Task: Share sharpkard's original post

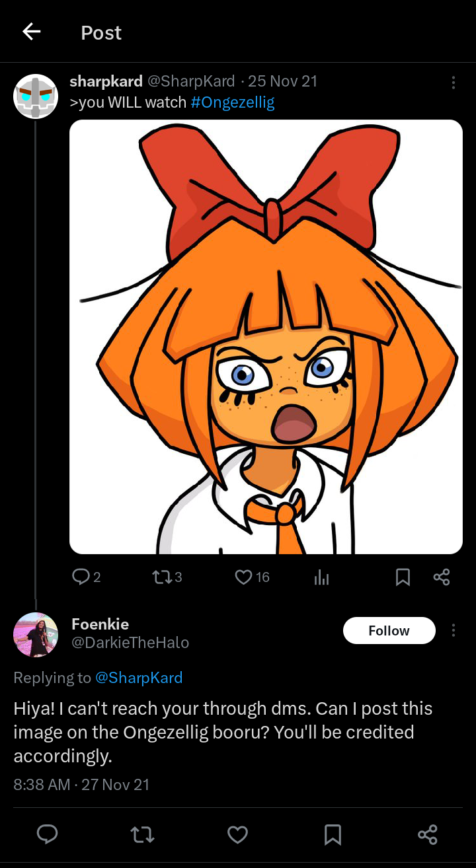Action: coord(442,577)
